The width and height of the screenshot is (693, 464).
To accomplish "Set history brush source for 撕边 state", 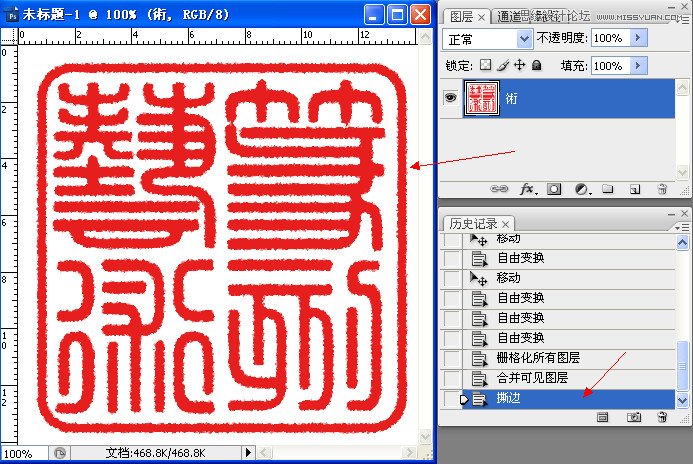I will (452, 399).
